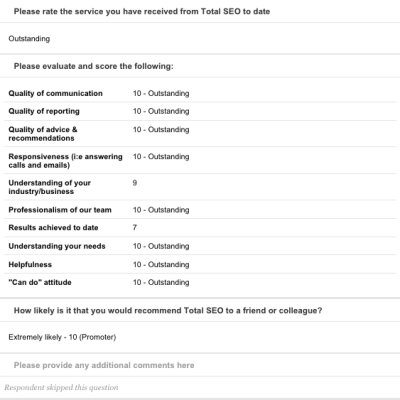This screenshot has width=400, height=400.
Task: Select the 'Quality of advice & recommendations' label
Action: point(43,134)
